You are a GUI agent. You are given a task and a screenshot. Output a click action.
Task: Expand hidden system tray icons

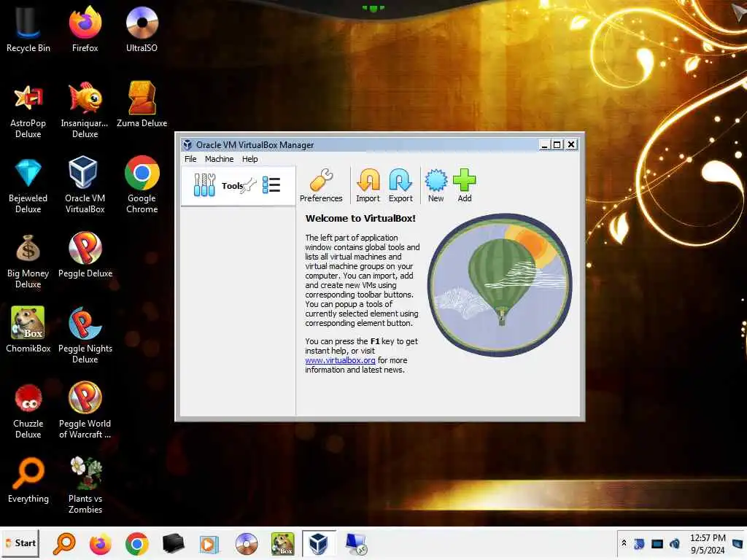pyautogui.click(x=624, y=543)
